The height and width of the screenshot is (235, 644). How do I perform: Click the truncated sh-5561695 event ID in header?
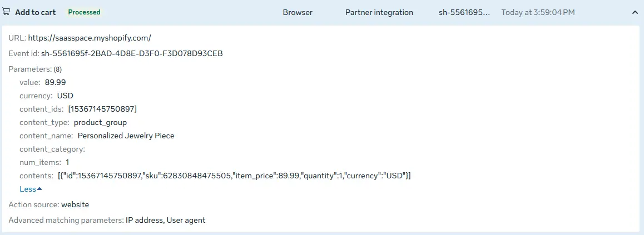coord(464,12)
